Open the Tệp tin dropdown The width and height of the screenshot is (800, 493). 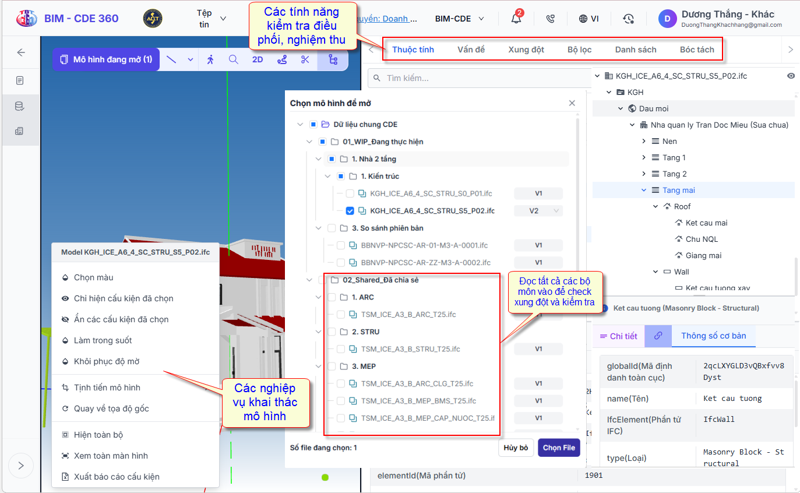(211, 19)
